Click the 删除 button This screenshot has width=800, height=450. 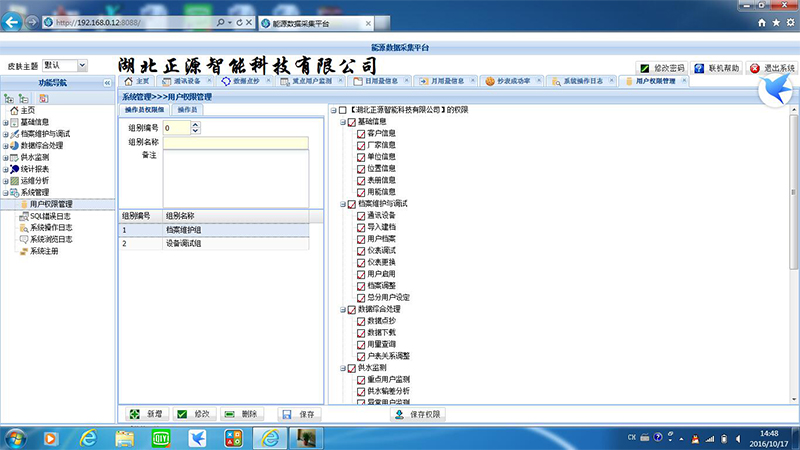242,414
